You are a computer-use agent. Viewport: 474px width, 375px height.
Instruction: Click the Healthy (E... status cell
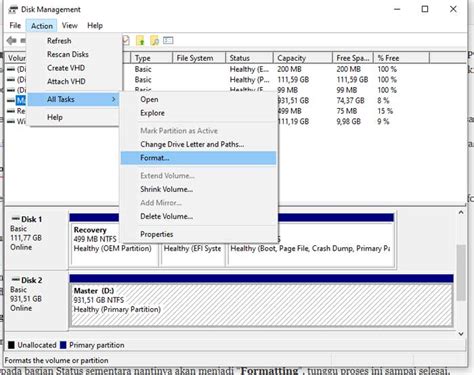[249, 69]
